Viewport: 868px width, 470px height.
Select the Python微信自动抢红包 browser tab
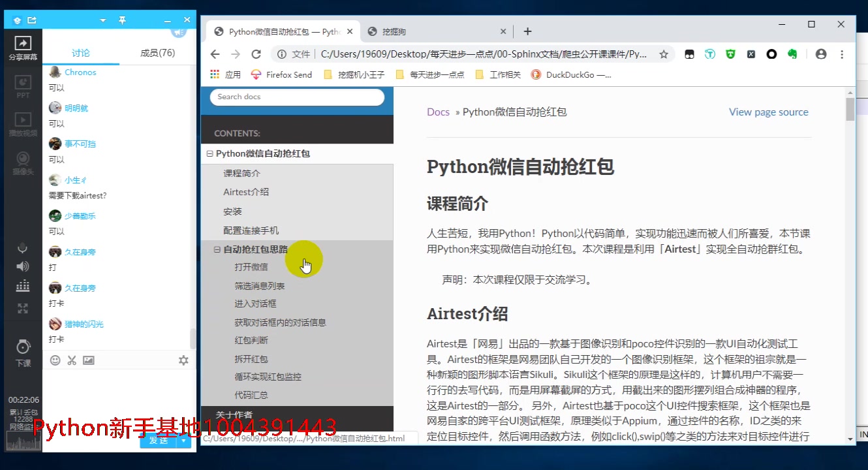point(283,31)
